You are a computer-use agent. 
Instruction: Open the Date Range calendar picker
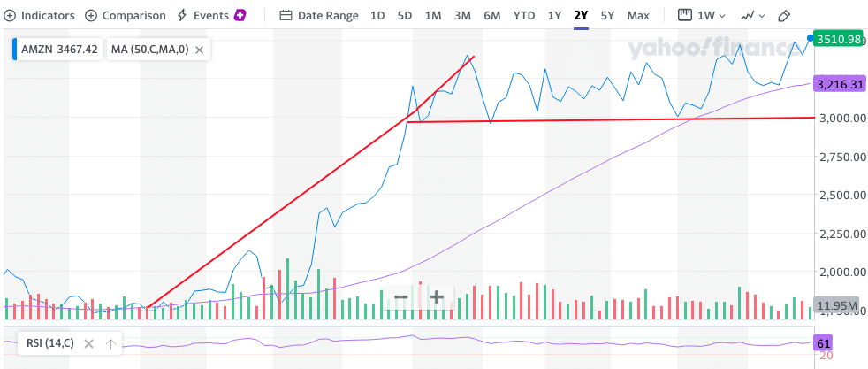[318, 16]
